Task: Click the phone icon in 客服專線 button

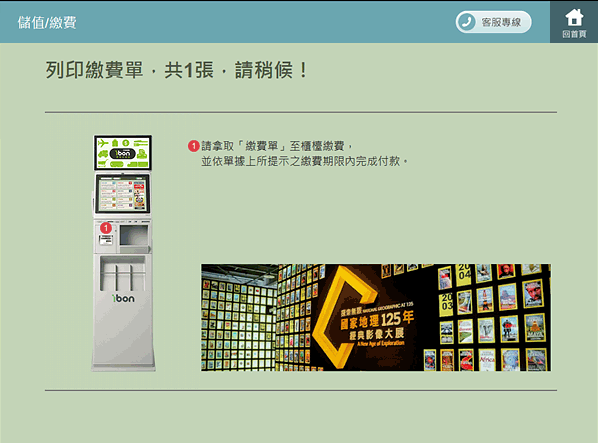Action: coord(466,22)
